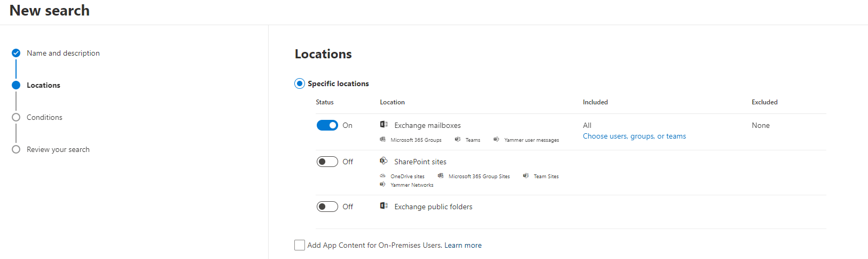Screen dimensions: 868x259
Task: Click the Team Sites text
Action: click(546, 177)
